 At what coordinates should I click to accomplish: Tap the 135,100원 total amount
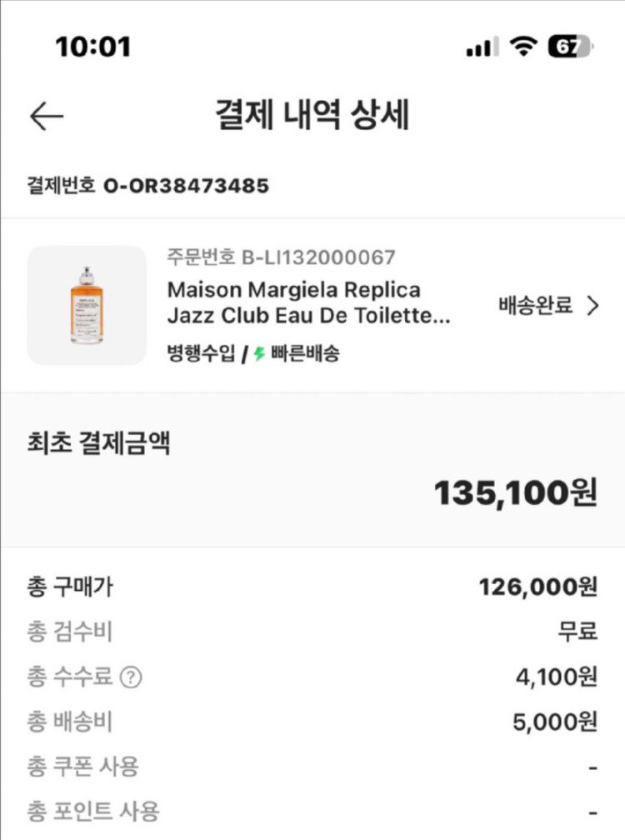[x=515, y=493]
